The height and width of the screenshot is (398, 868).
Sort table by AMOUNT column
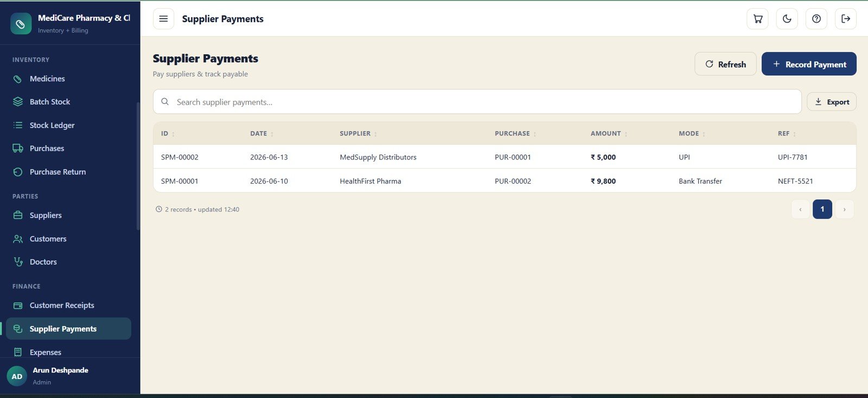[609, 133]
